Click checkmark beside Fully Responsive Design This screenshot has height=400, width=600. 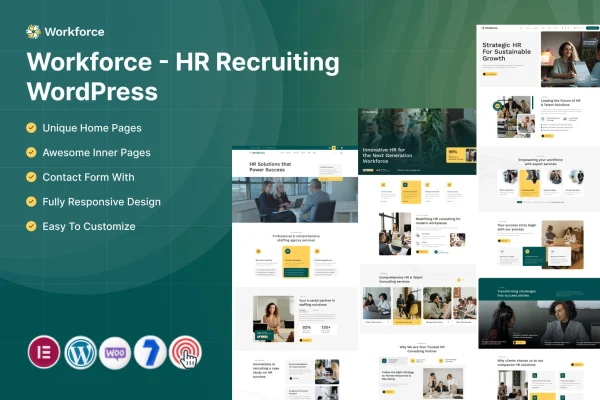coord(31,201)
